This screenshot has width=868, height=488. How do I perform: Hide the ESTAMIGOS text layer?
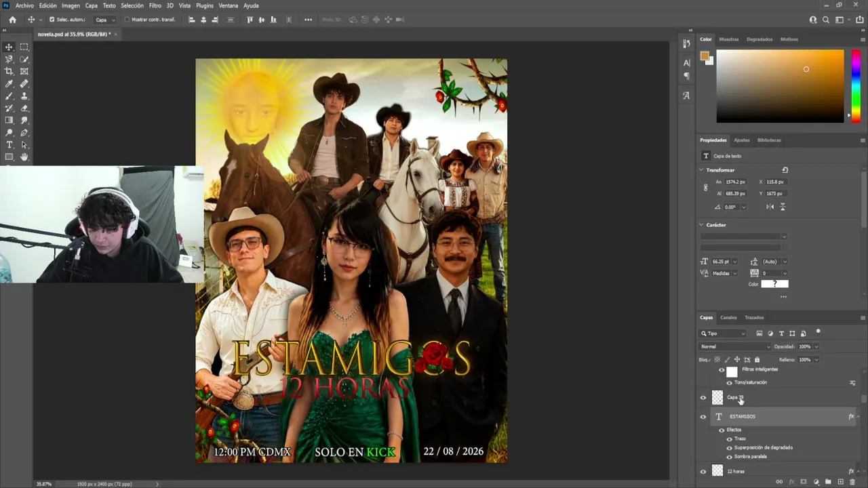pos(703,417)
